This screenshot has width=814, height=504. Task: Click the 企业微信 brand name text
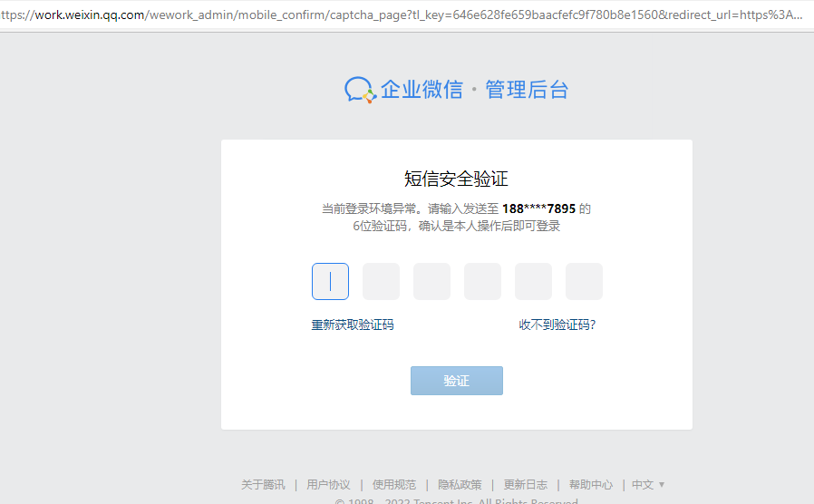(x=422, y=90)
